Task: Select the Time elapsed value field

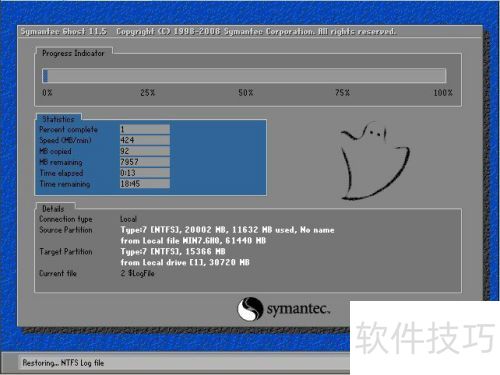Action: click(145, 173)
